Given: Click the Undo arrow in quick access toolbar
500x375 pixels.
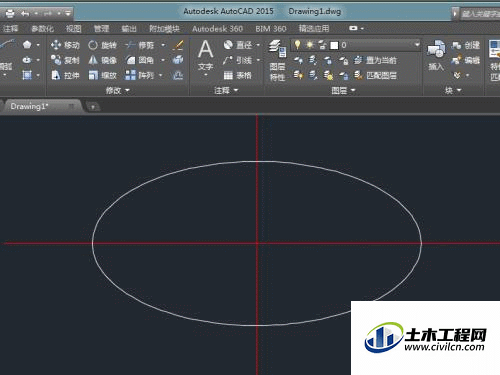Looking at the screenshot, I should (25, 14).
